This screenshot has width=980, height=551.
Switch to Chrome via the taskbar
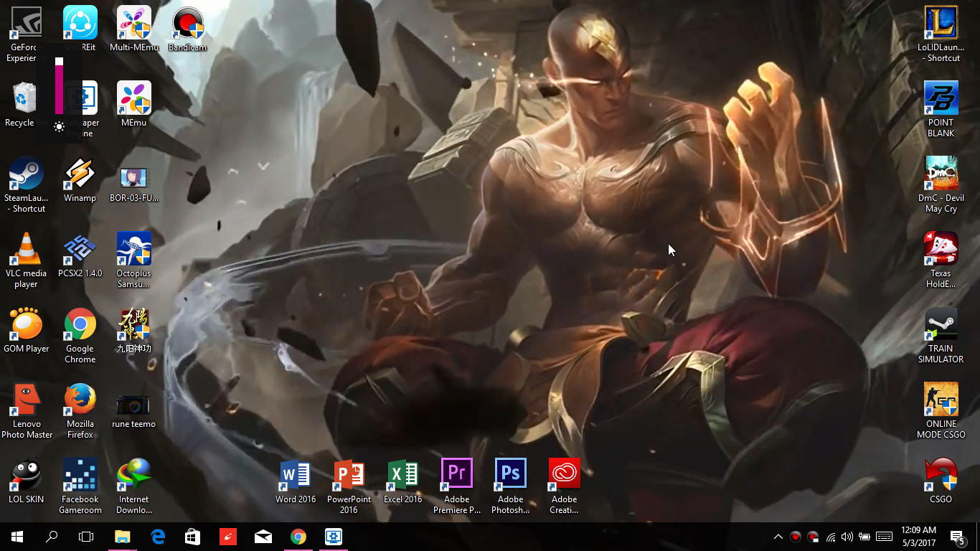[298, 537]
